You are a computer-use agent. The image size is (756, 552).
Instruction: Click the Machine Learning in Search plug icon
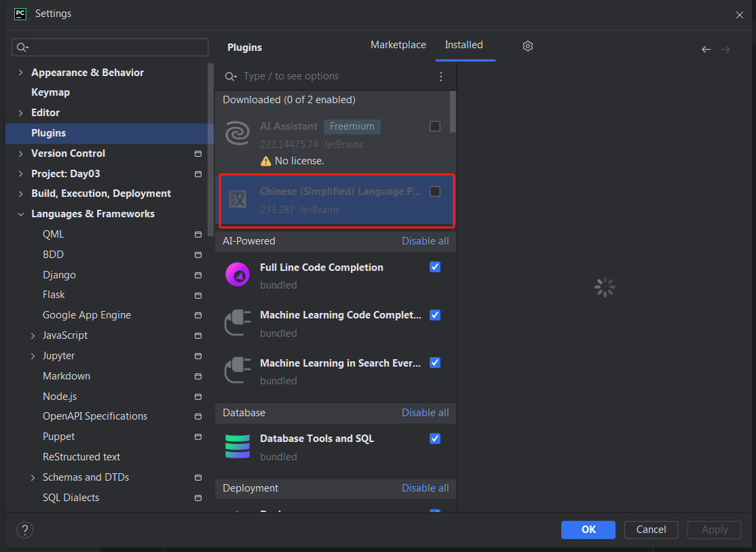click(238, 370)
